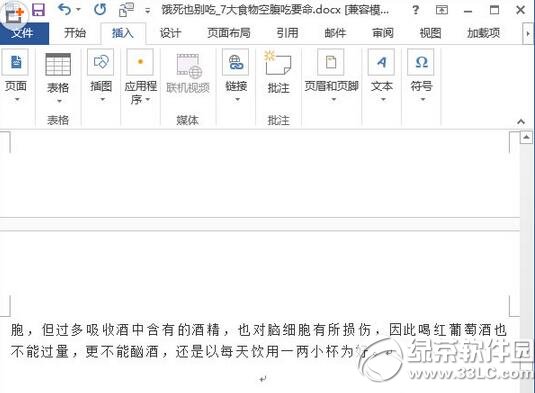Switch to the 开始 tab
This screenshot has height=393, width=535.
75,33
